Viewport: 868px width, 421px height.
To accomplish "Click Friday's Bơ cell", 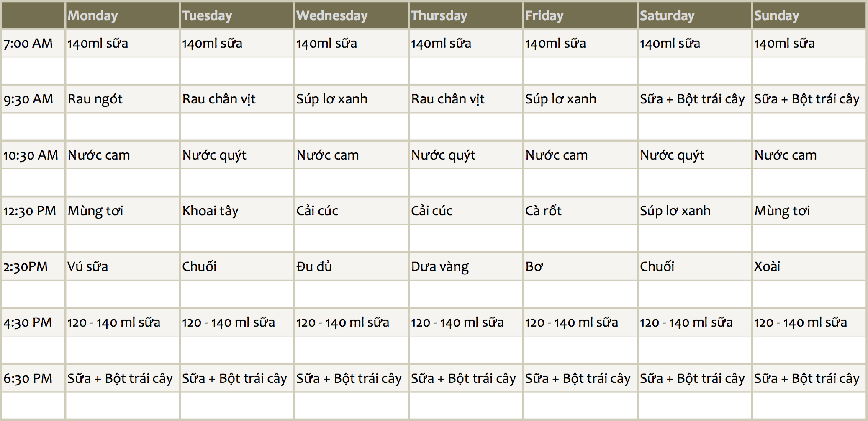I will click(580, 266).
